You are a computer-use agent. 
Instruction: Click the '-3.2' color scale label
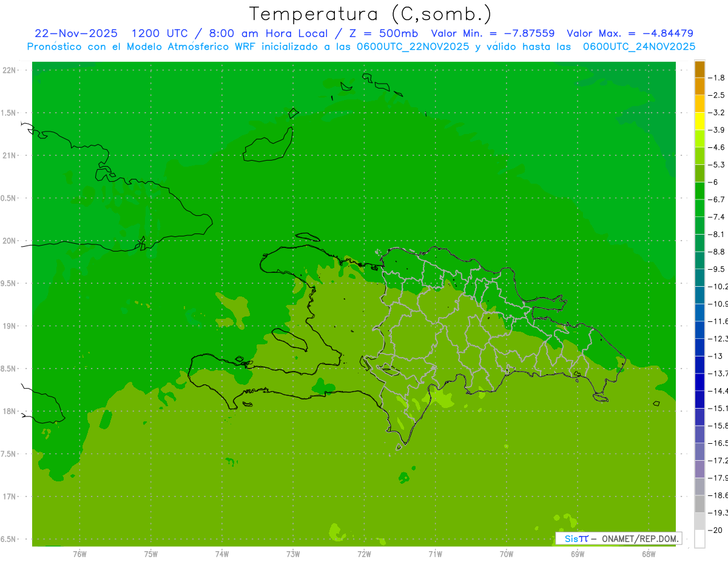point(717,113)
